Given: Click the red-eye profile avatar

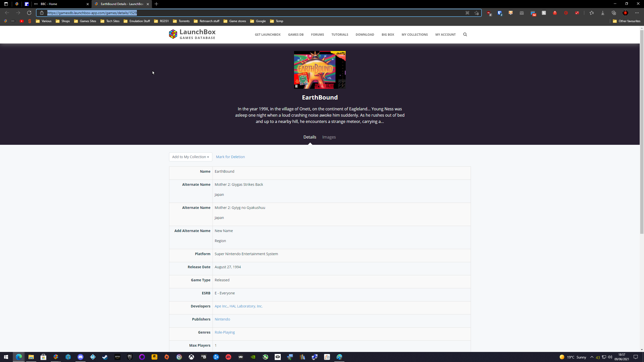Looking at the screenshot, I should pyautogui.click(x=625, y=13).
